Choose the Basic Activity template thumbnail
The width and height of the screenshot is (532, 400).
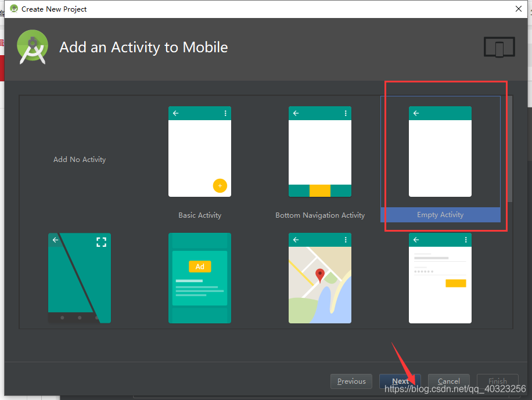tap(200, 152)
